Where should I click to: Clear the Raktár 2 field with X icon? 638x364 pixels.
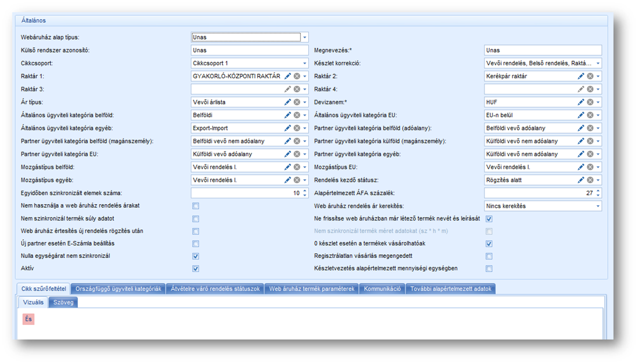[590, 76]
